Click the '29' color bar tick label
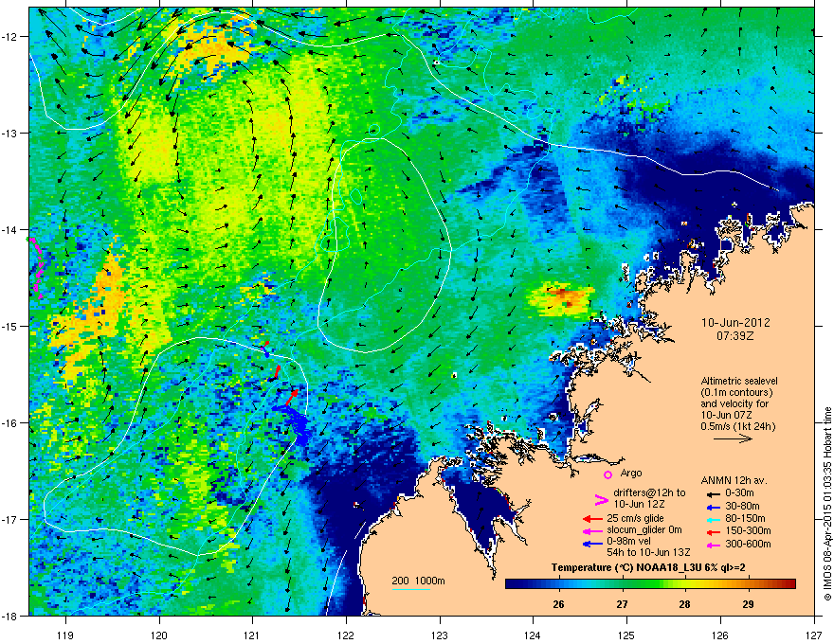Screen dimensions: 834x644 pos(748,604)
